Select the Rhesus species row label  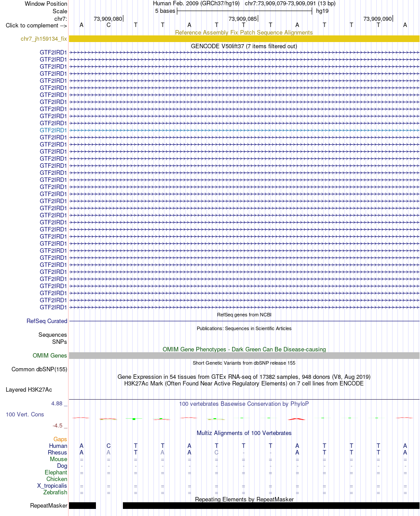point(57,452)
